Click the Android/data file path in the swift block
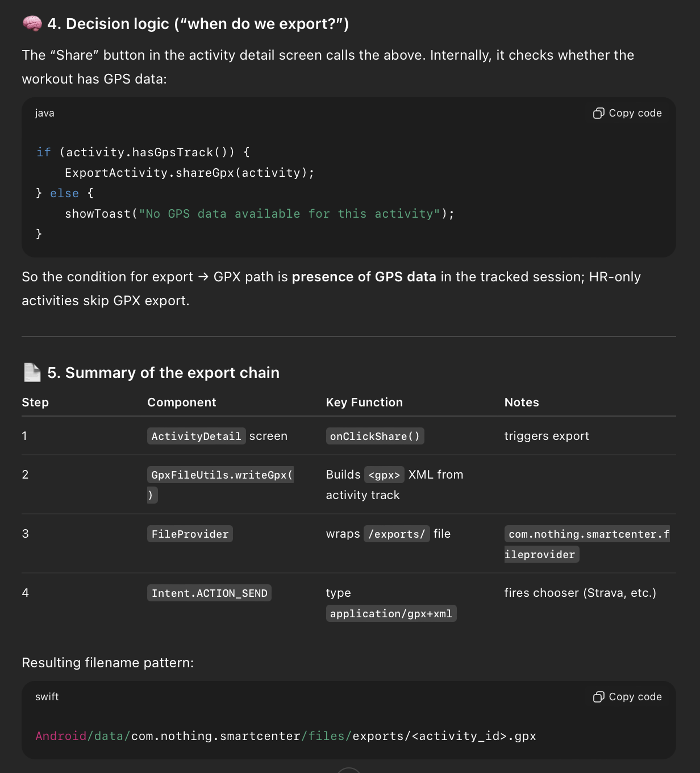Viewport: 700px width, 773px height. 285,736
